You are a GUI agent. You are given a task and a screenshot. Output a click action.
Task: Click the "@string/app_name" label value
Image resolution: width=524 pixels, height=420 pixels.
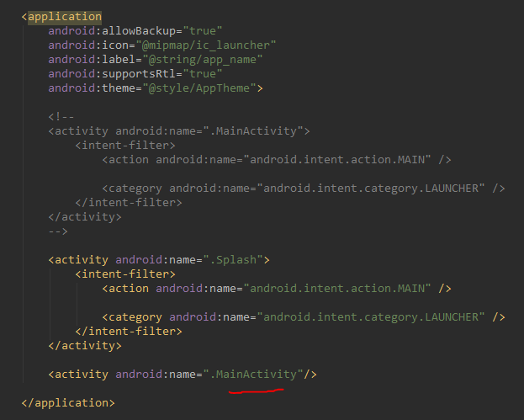point(203,60)
